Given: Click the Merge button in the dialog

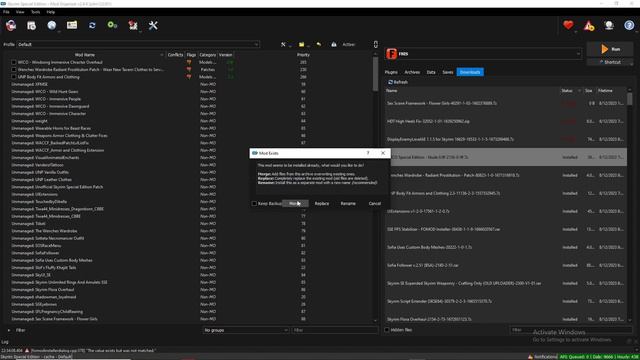Looking at the screenshot, I should (x=295, y=204).
